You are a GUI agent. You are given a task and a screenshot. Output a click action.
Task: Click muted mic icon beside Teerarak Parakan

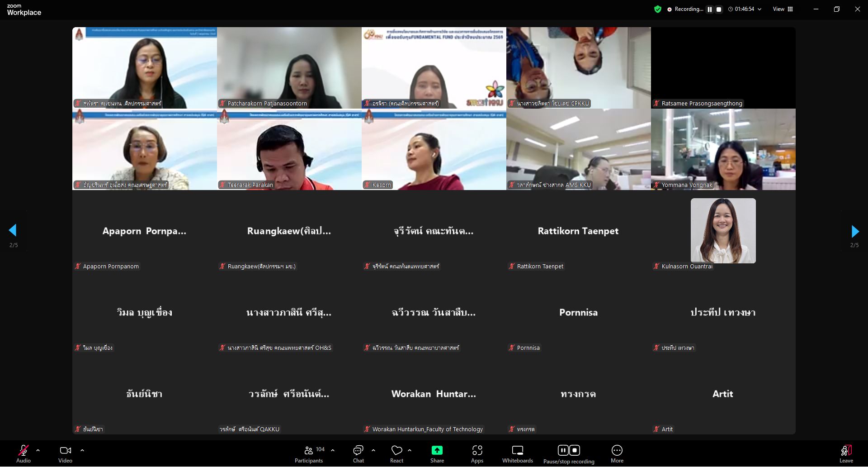(x=222, y=185)
